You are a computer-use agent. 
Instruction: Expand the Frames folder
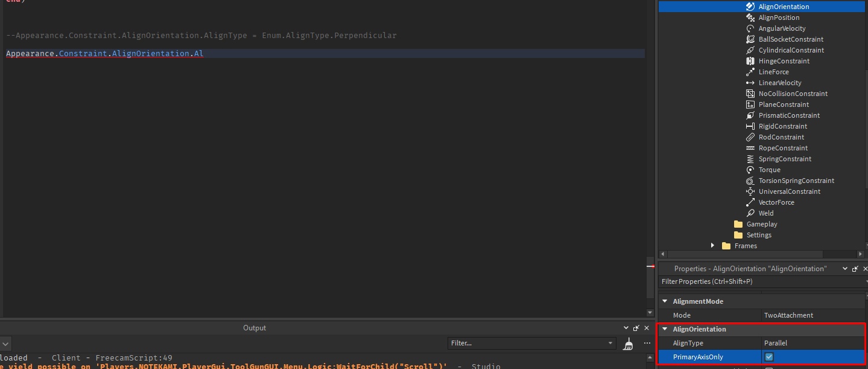712,246
